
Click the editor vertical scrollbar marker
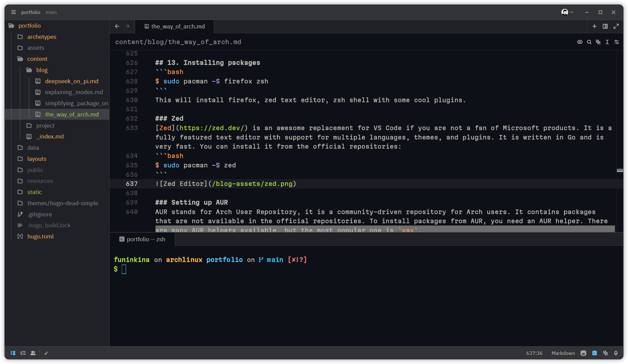click(620, 170)
